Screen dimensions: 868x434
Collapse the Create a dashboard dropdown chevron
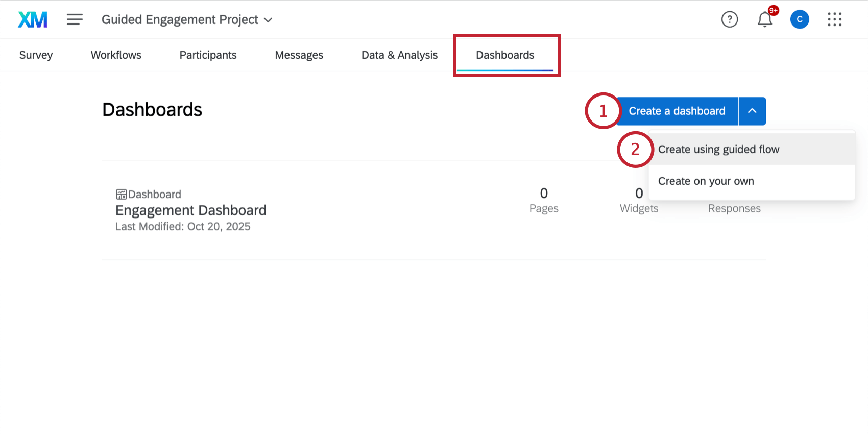(x=752, y=111)
